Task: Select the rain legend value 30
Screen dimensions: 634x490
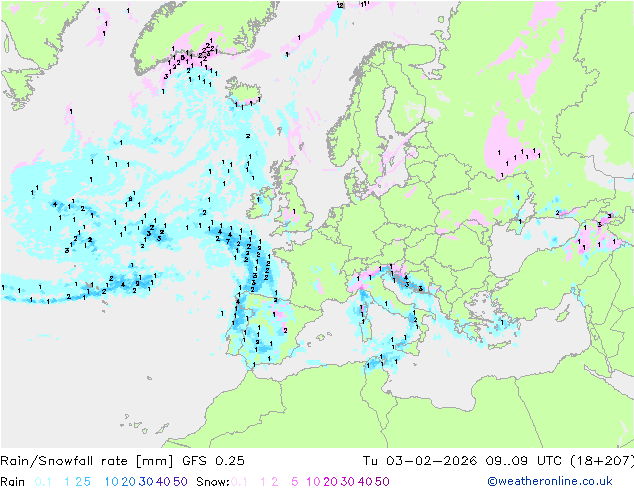Action: click(146, 482)
